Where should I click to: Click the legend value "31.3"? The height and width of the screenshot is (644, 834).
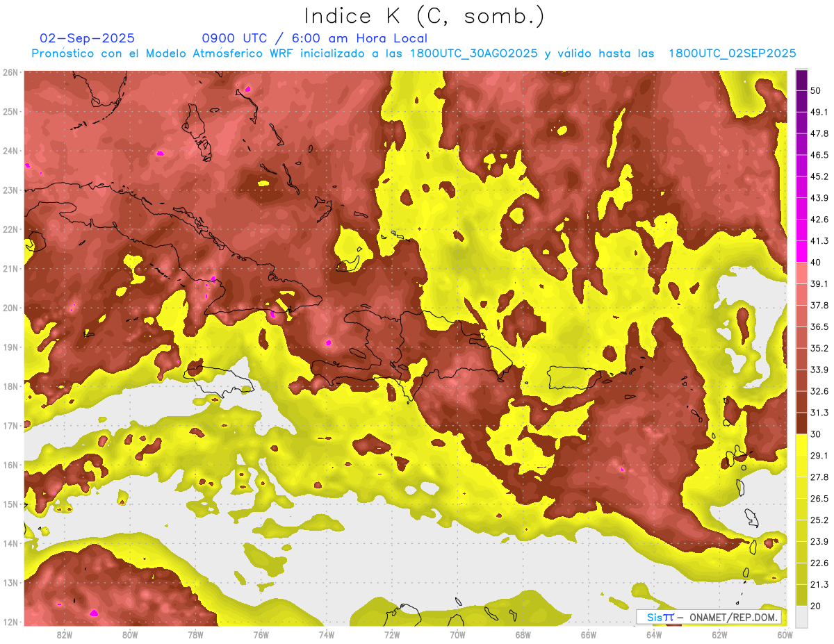tap(819, 413)
